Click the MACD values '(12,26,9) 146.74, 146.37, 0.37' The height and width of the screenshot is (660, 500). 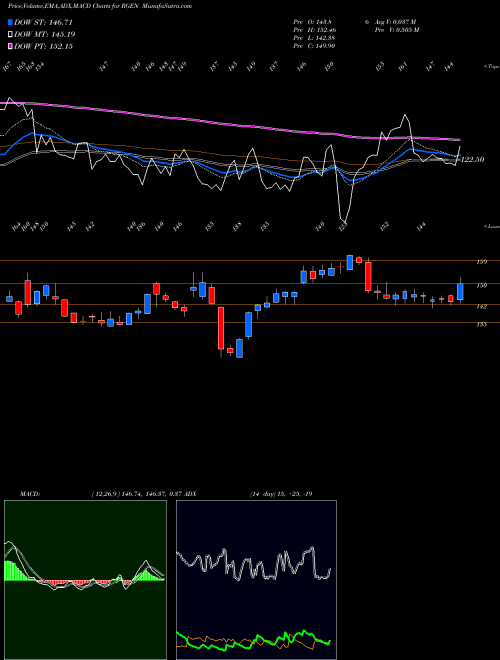pyautogui.click(x=136, y=494)
